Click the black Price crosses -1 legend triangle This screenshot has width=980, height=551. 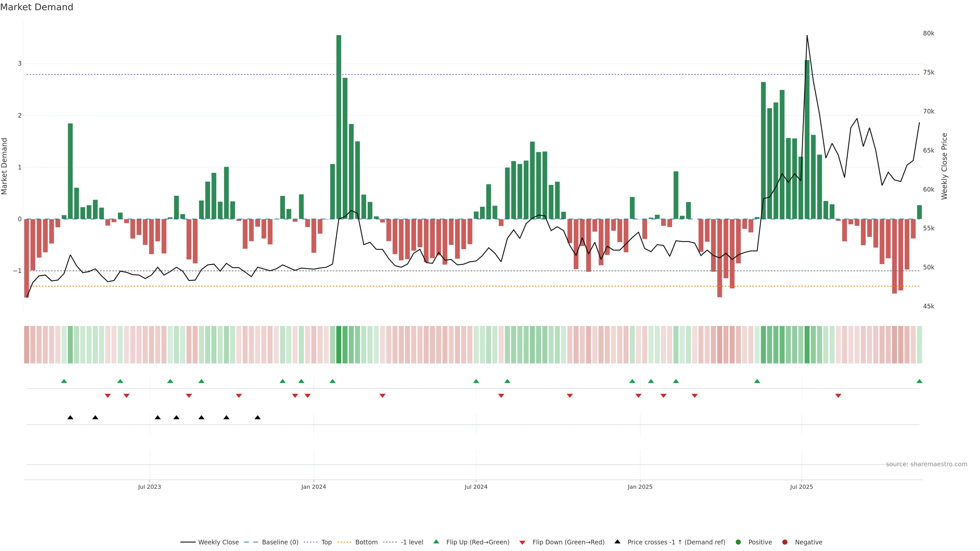pos(617,542)
